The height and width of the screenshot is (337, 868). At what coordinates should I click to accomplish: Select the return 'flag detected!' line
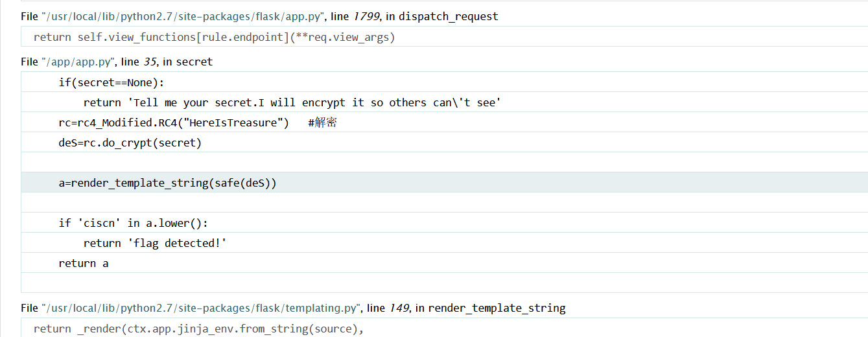point(444,243)
